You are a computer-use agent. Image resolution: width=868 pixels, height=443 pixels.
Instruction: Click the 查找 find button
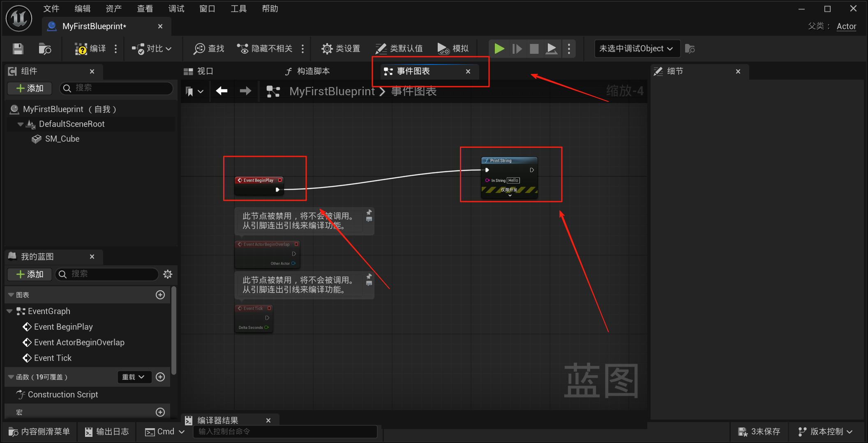[209, 49]
